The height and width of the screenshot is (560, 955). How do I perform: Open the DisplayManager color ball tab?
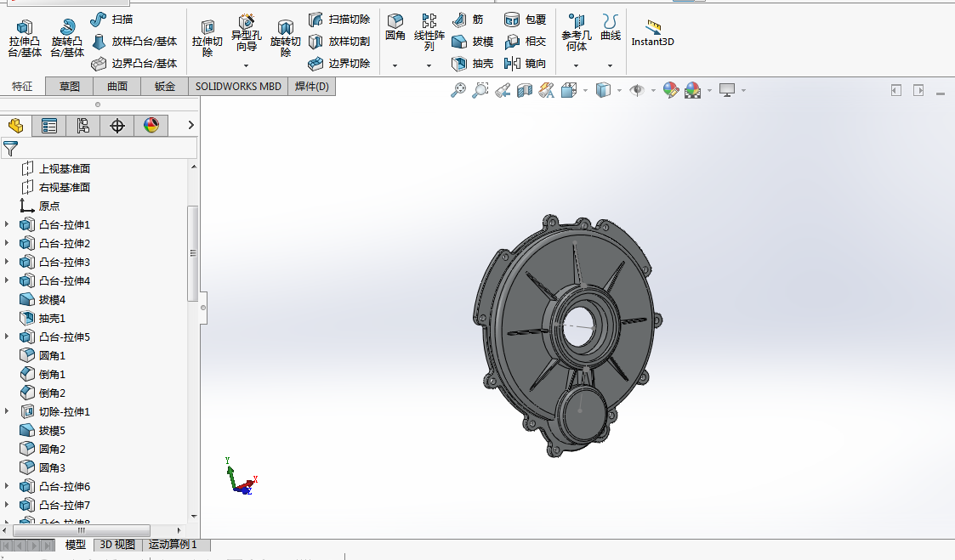[151, 126]
